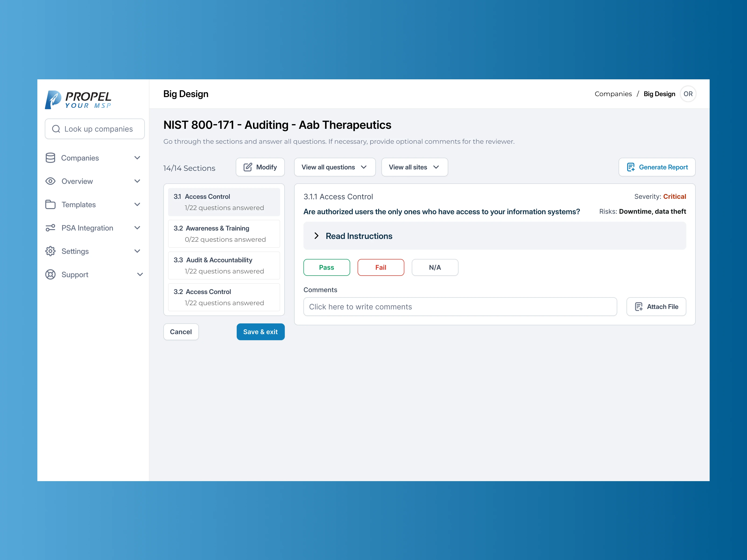747x560 pixels.
Task: Click the Templates folder icon
Action: (50, 205)
